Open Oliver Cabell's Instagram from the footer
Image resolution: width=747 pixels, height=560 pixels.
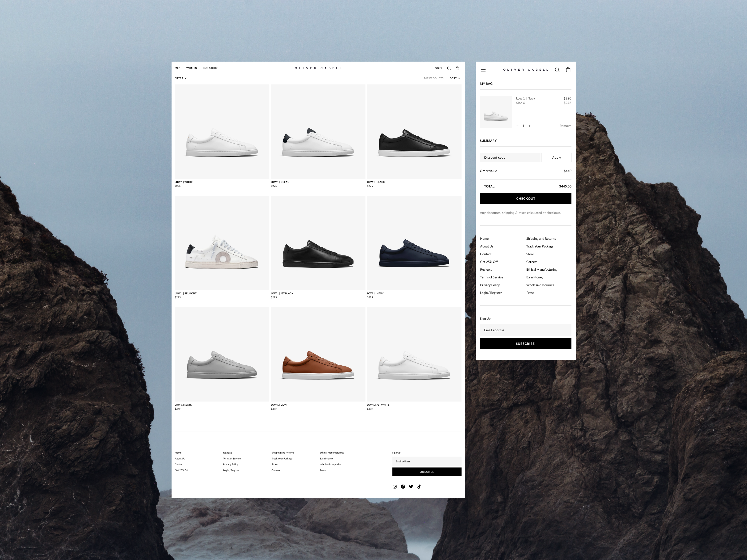tap(394, 486)
